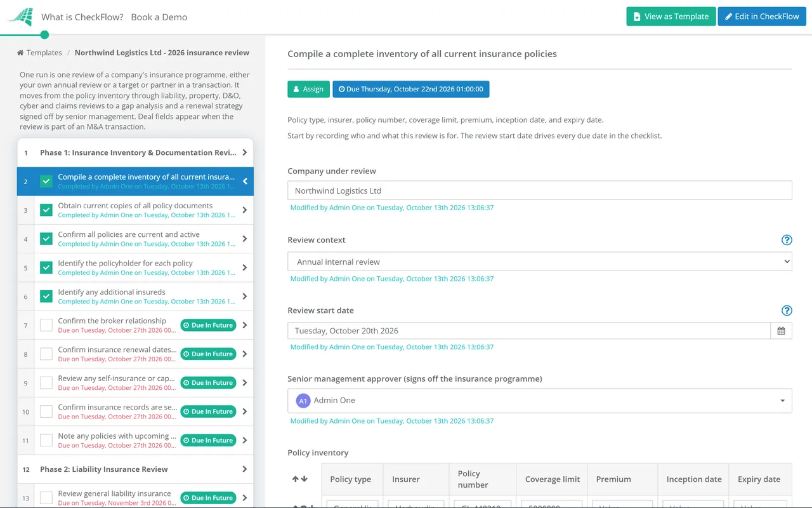Click the Northwind Logistics breadcrumb title
The image size is (812, 508).
tap(162, 53)
